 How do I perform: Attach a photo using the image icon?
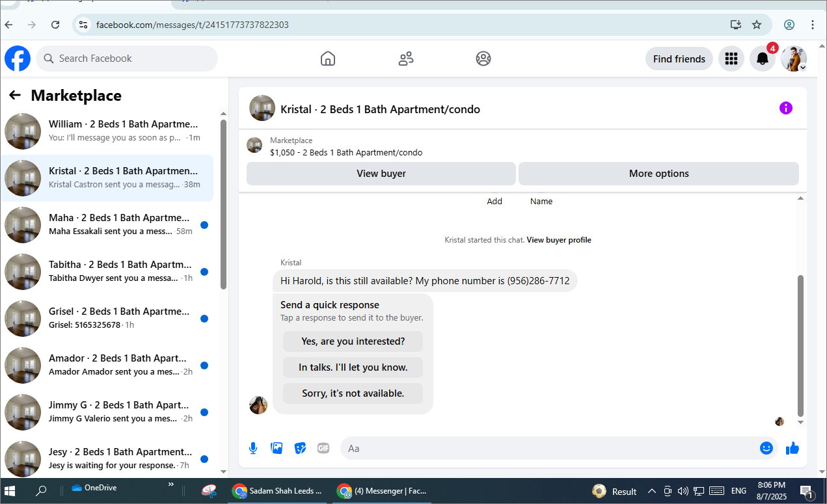(x=277, y=448)
